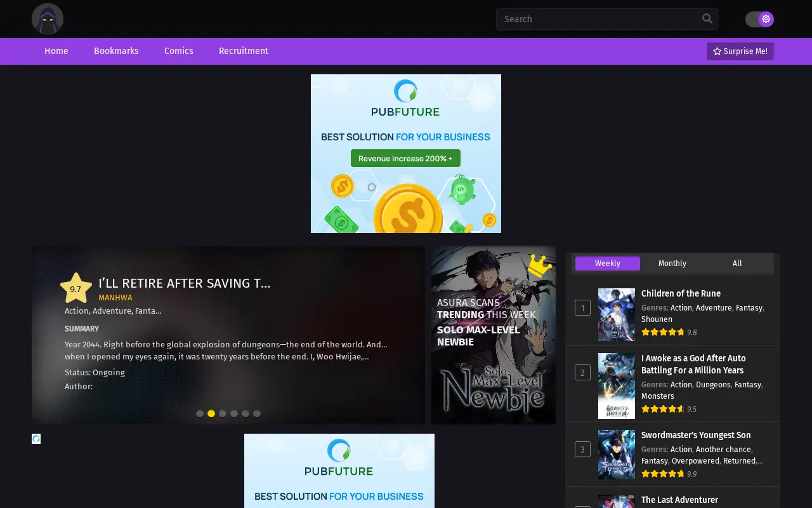
Task: Click the magnifier icon in the search box
Action: coord(707,18)
